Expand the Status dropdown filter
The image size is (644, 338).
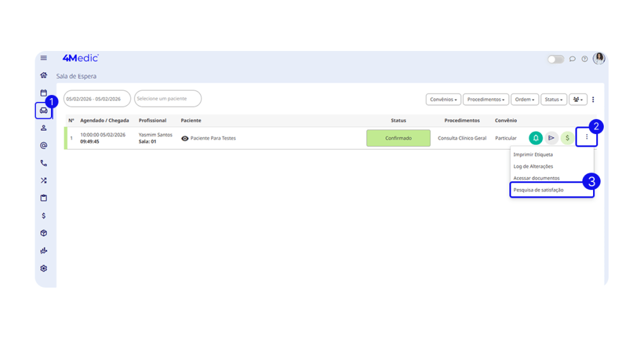(x=553, y=99)
